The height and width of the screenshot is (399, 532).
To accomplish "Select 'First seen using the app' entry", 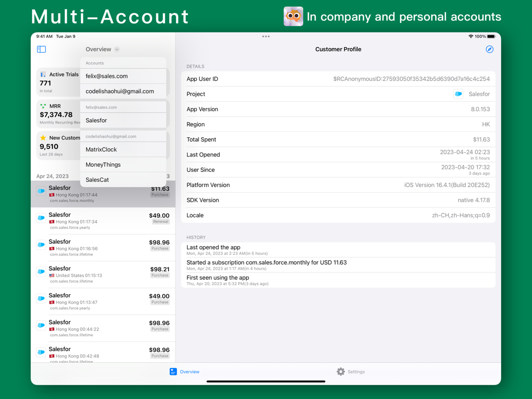I will point(338,280).
